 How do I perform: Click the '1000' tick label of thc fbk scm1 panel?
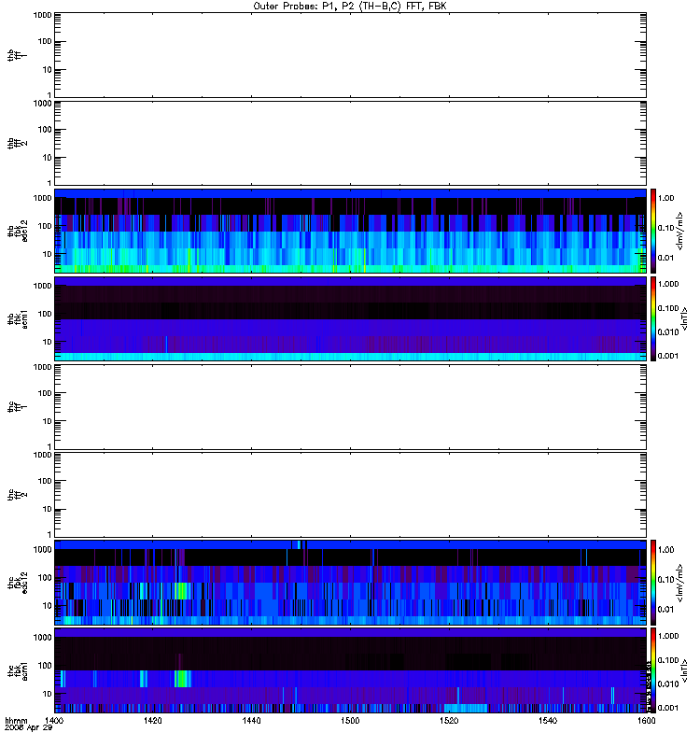[x=42, y=638]
